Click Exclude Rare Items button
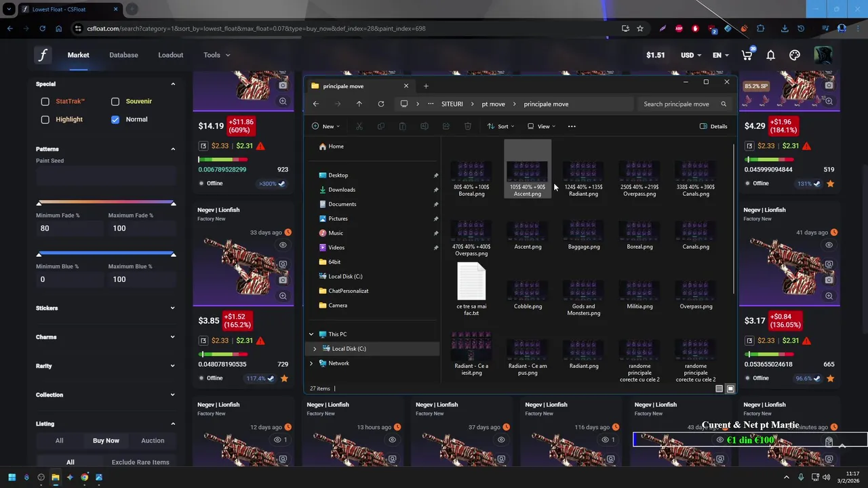868x488 pixels. (x=140, y=462)
